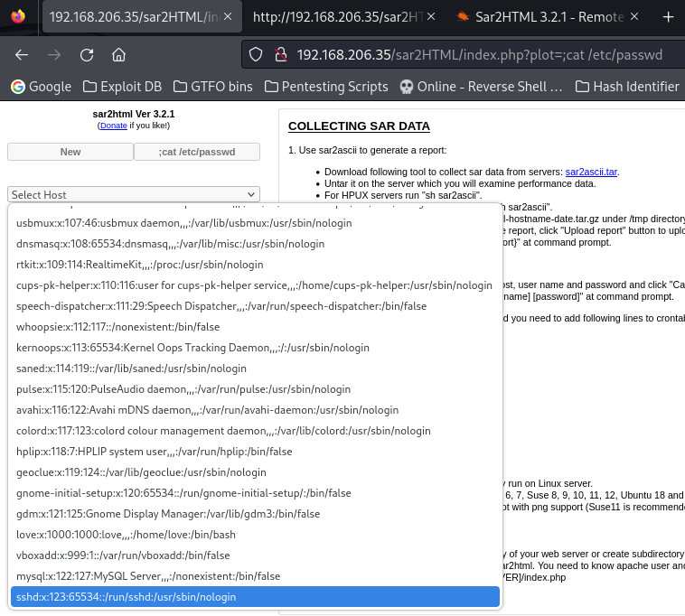Select the love:x:1000:1000 entry in list
The height and width of the screenshot is (616, 685).
point(126,535)
